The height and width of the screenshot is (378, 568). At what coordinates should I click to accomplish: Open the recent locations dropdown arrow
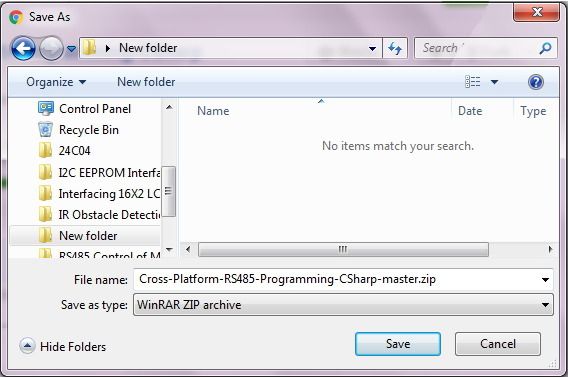(x=72, y=49)
